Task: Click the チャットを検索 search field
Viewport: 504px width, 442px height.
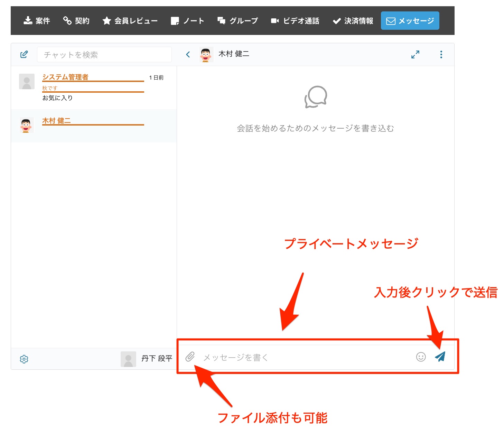Action: click(x=104, y=55)
